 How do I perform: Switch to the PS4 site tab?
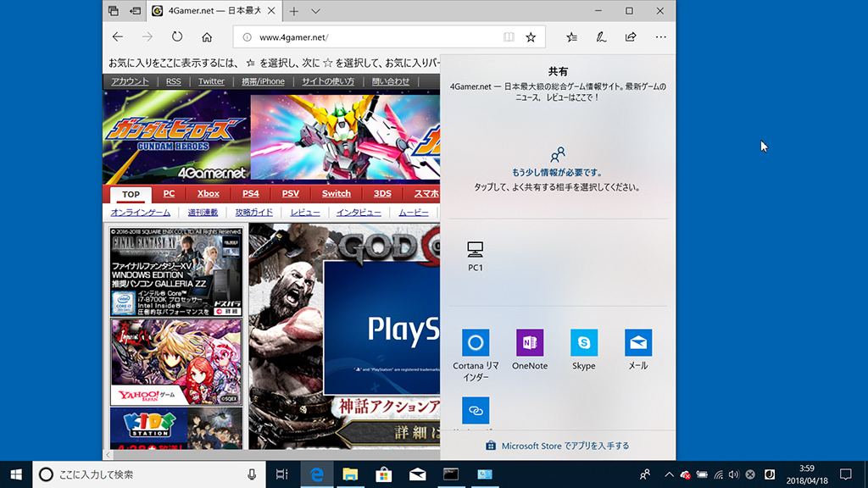pos(251,193)
